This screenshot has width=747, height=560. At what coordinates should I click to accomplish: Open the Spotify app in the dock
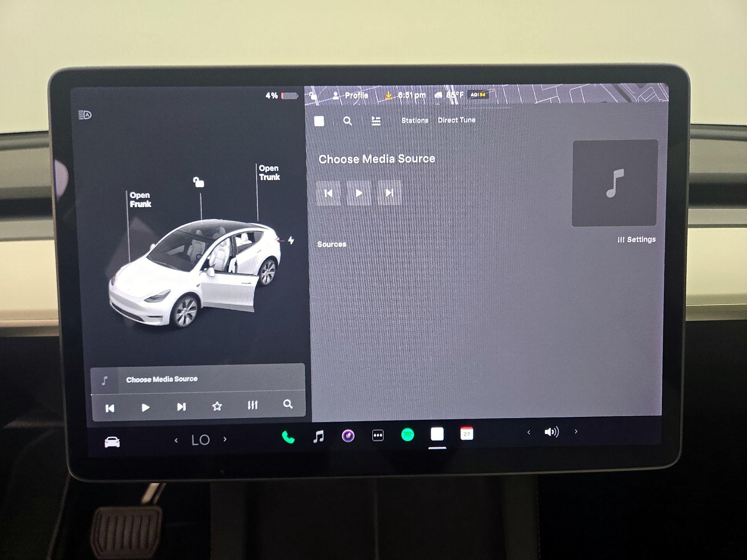(x=407, y=434)
